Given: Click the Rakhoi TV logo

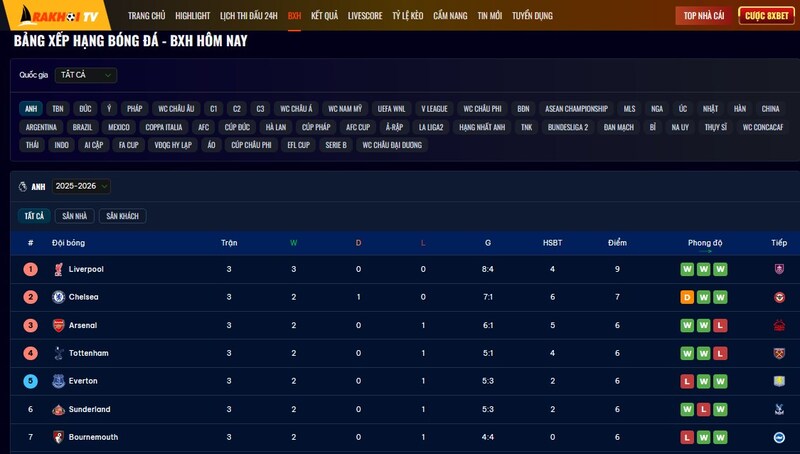Looking at the screenshot, I should pyautogui.click(x=58, y=15).
